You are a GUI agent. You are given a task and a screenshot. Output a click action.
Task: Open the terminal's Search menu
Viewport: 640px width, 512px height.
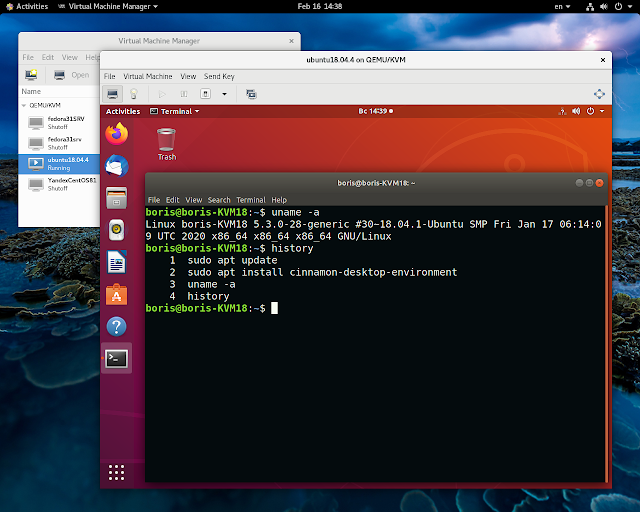pos(219,200)
